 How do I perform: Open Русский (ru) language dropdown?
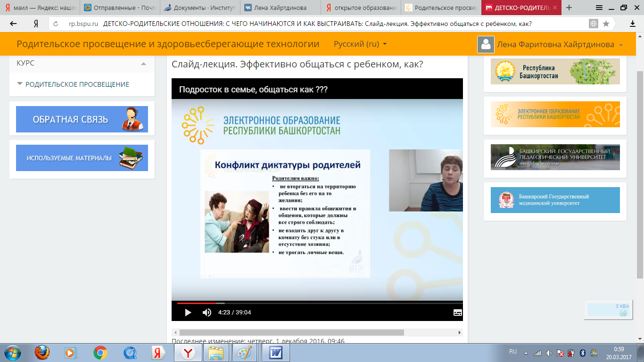pos(360,44)
